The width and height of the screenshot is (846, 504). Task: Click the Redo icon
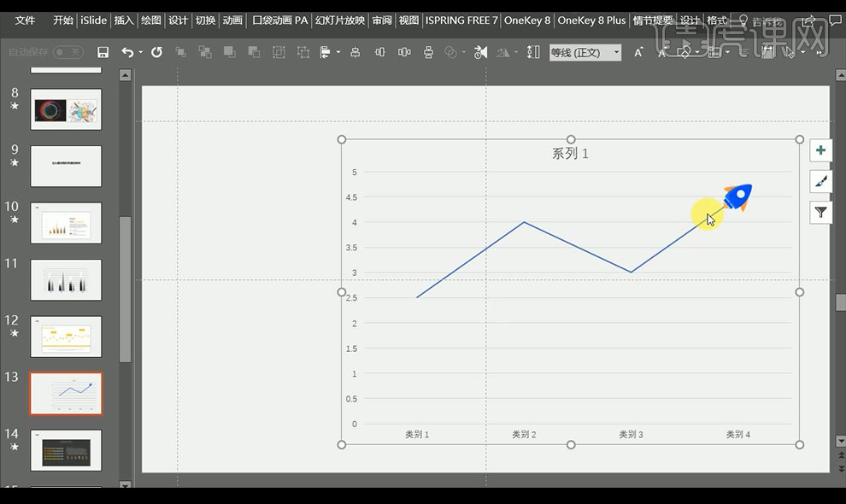(156, 52)
